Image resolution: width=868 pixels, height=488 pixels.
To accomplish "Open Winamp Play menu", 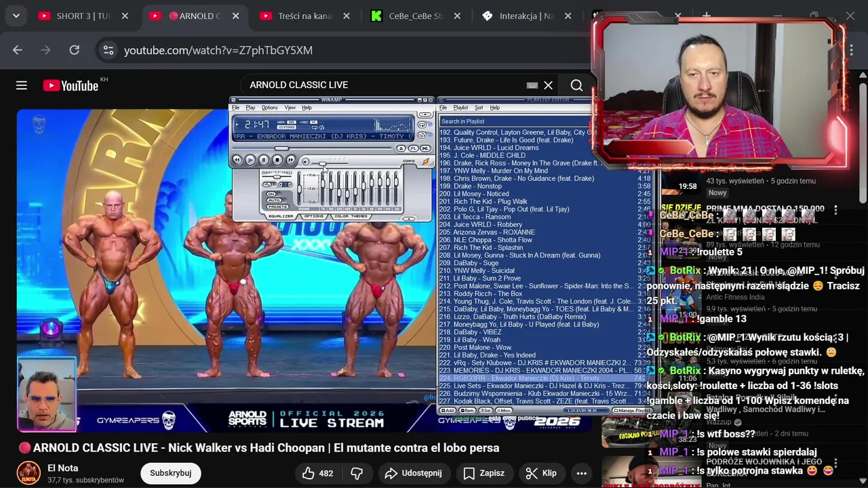I will 250,108.
